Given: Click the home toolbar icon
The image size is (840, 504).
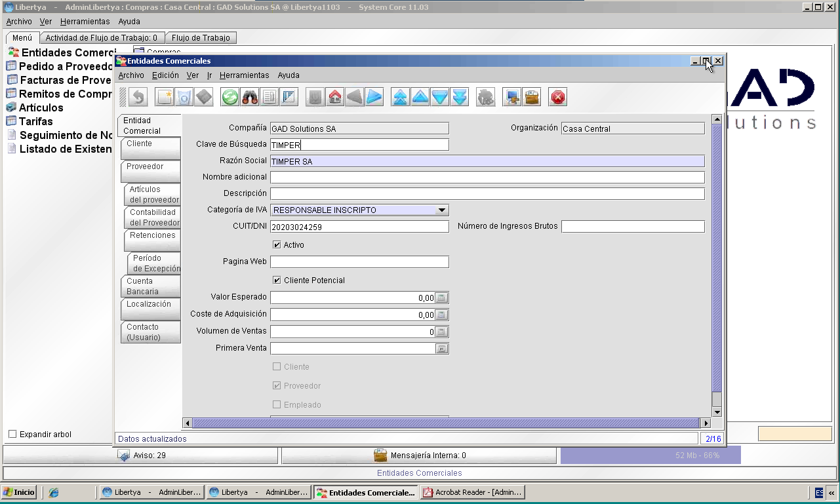Looking at the screenshot, I should pos(335,97).
